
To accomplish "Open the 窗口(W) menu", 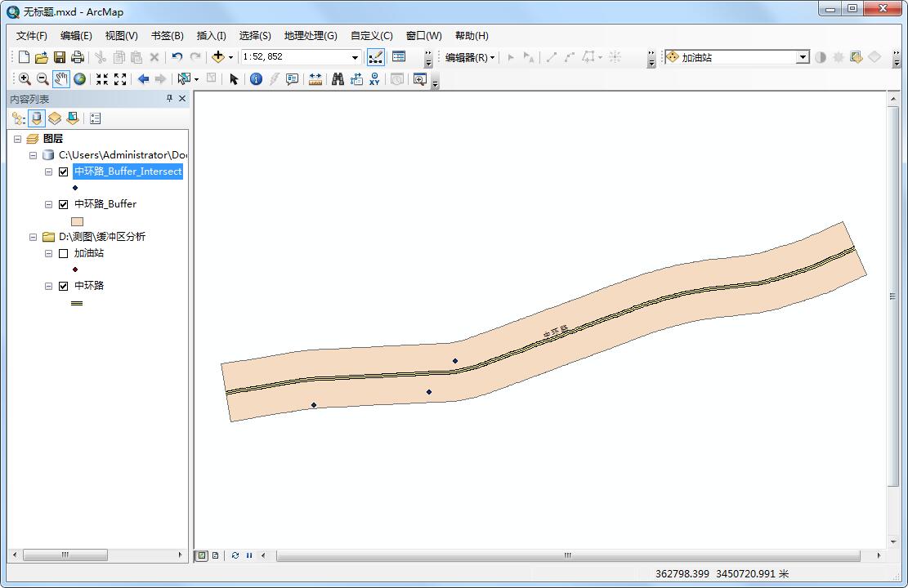I will (423, 36).
